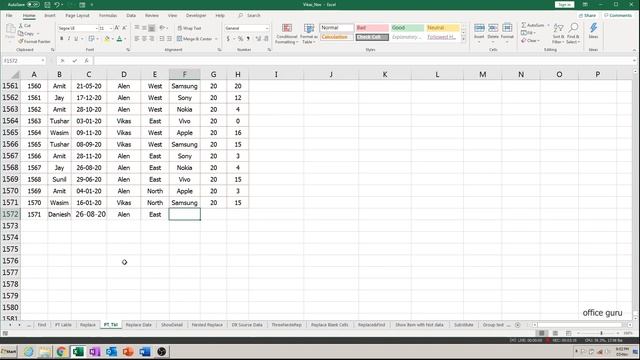This screenshot has height=360, width=640.
Task: Switch to the Data ribbon tab
Action: click(131, 16)
